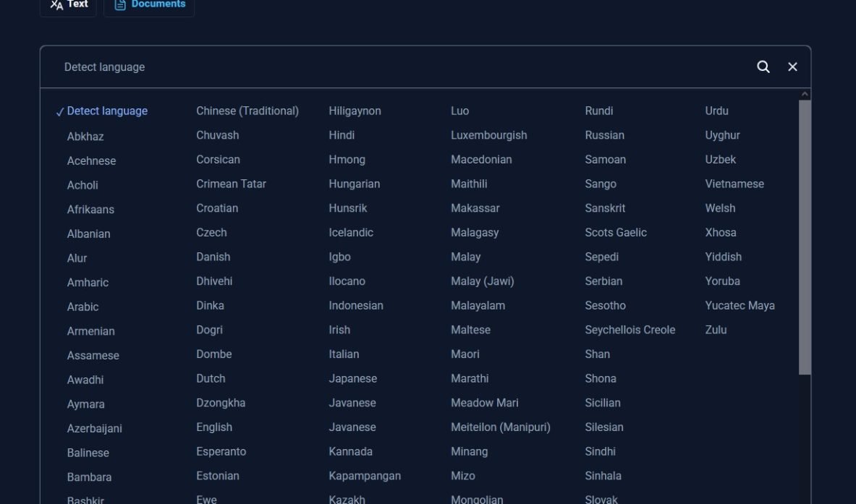Pick Vietnamese language

[x=735, y=184]
